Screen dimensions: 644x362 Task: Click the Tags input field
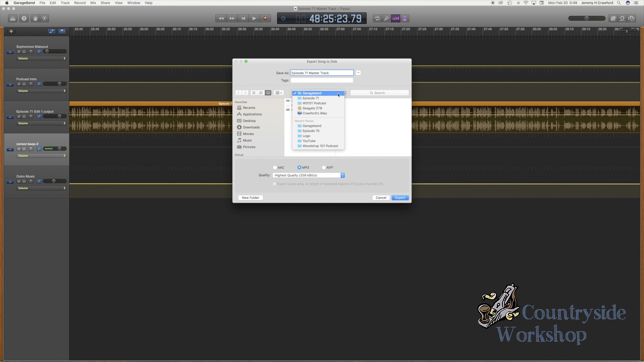[x=322, y=80]
